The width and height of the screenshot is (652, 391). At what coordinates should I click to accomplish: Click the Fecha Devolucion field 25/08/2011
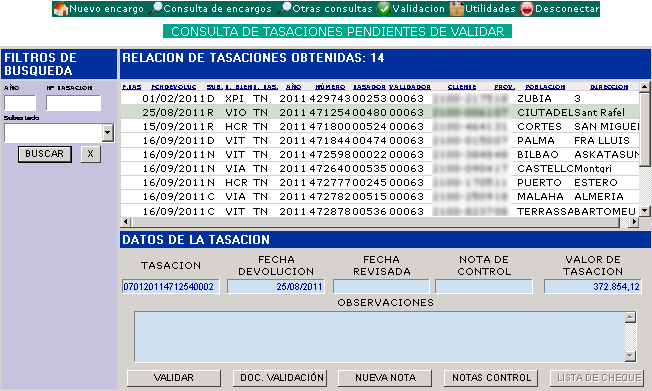276,287
